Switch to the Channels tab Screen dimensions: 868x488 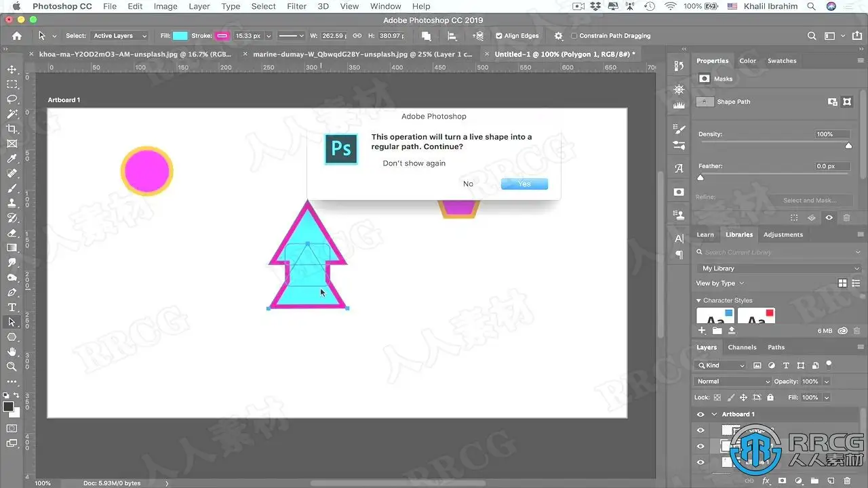[742, 347]
